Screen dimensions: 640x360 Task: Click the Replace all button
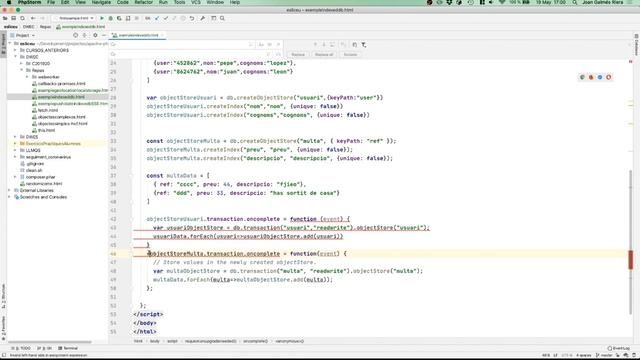tap(324, 54)
